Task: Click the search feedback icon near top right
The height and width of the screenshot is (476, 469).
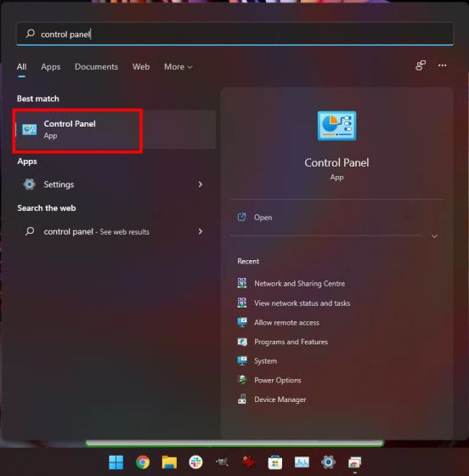Action: pyautogui.click(x=421, y=65)
